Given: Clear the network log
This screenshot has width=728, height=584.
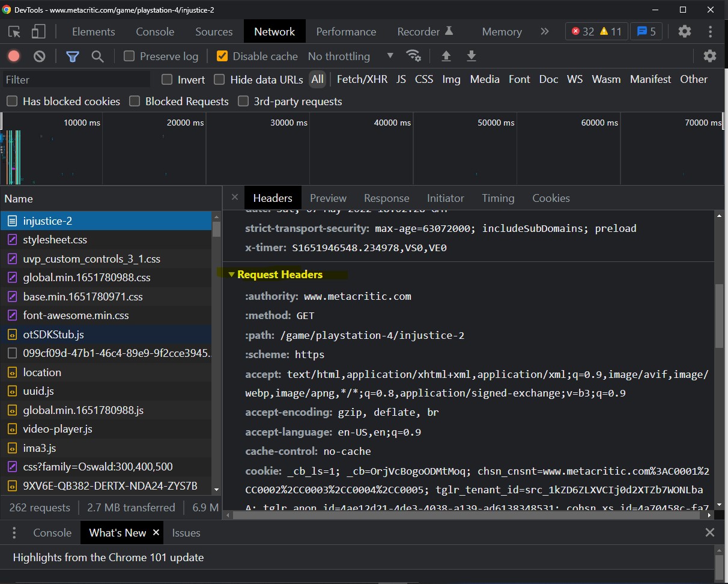Looking at the screenshot, I should (x=40, y=56).
